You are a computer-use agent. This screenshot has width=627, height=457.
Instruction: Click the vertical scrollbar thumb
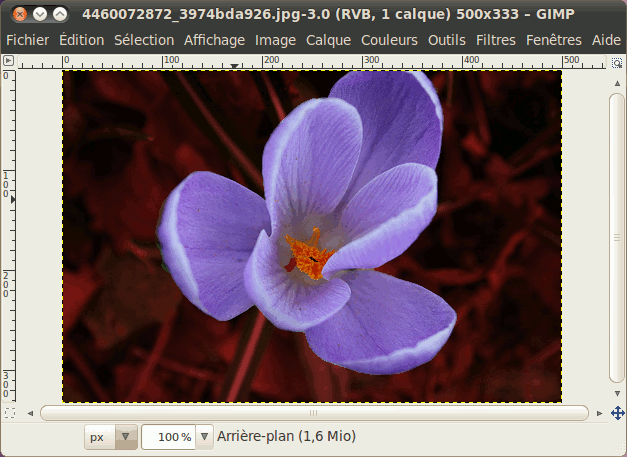pos(617,238)
